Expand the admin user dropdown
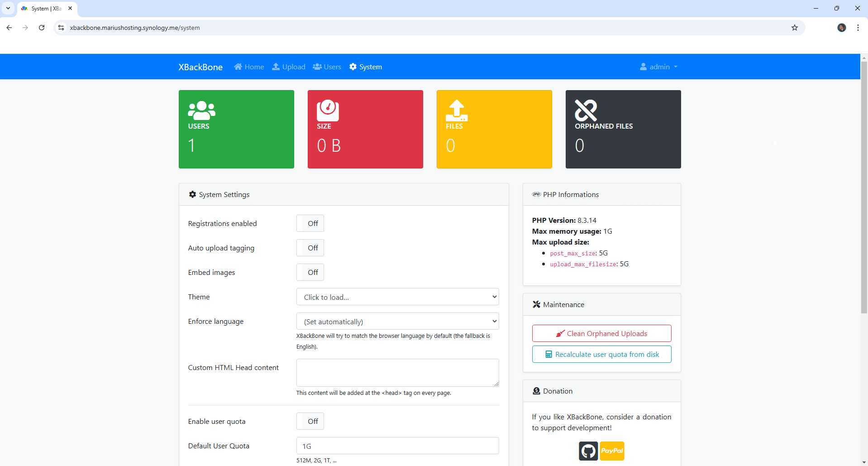This screenshot has height=466, width=868. click(x=659, y=67)
